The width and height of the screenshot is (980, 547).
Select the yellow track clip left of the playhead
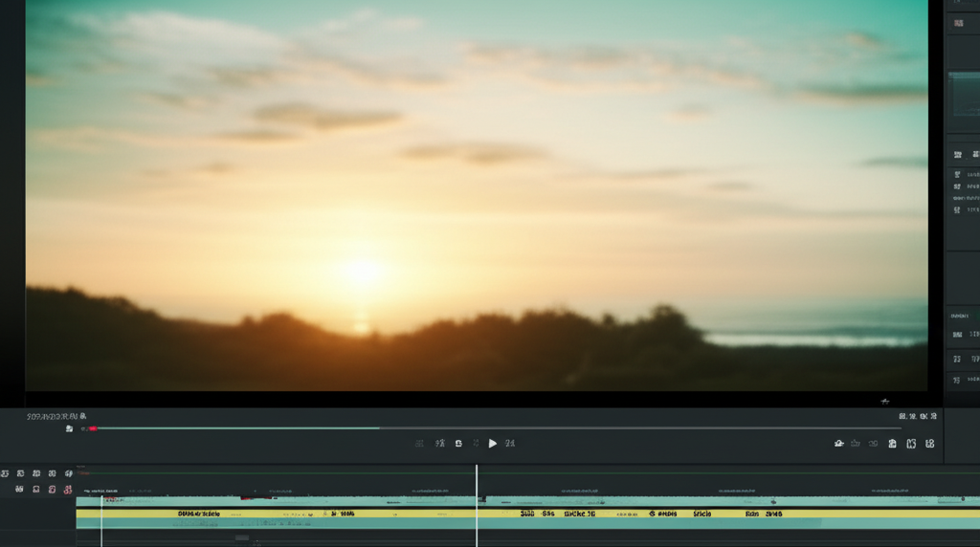[276, 514]
